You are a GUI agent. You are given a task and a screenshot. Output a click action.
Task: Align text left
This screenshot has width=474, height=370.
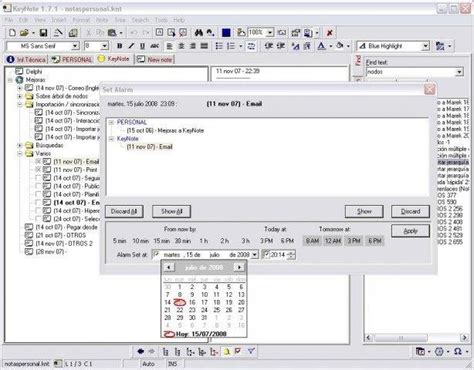[170, 46]
